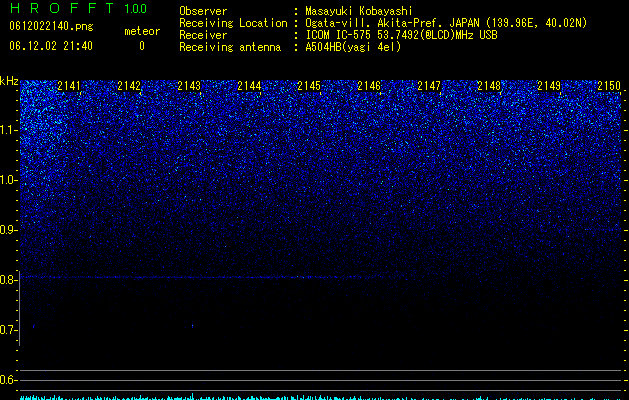Click the kHz unit label
This screenshot has width=629, height=400.
(9, 81)
